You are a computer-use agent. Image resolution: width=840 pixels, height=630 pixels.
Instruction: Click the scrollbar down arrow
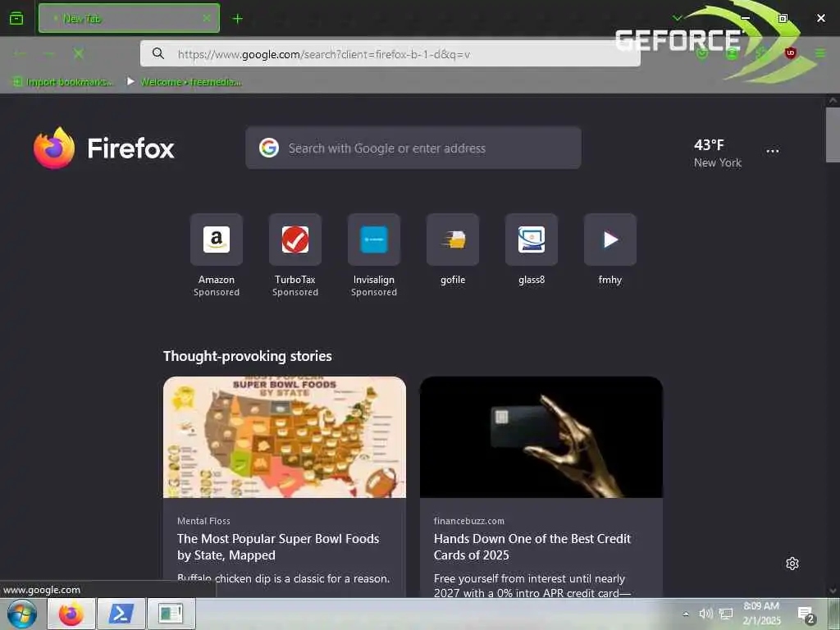(833, 591)
